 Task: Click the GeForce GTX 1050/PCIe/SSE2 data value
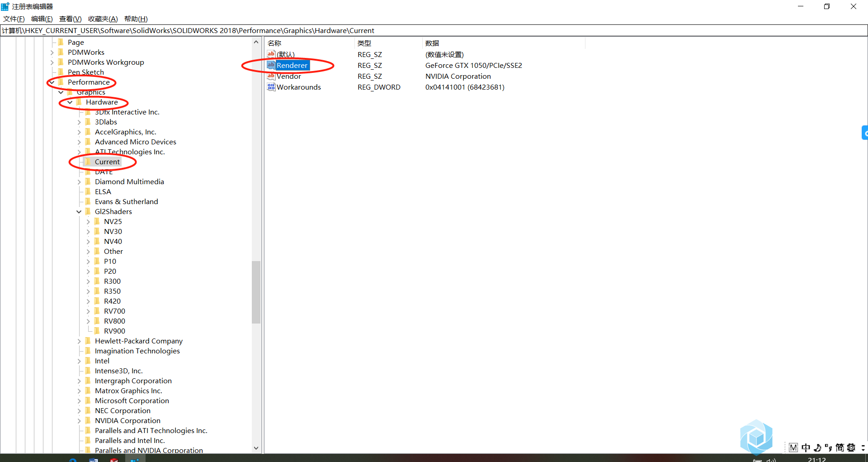pyautogui.click(x=474, y=65)
